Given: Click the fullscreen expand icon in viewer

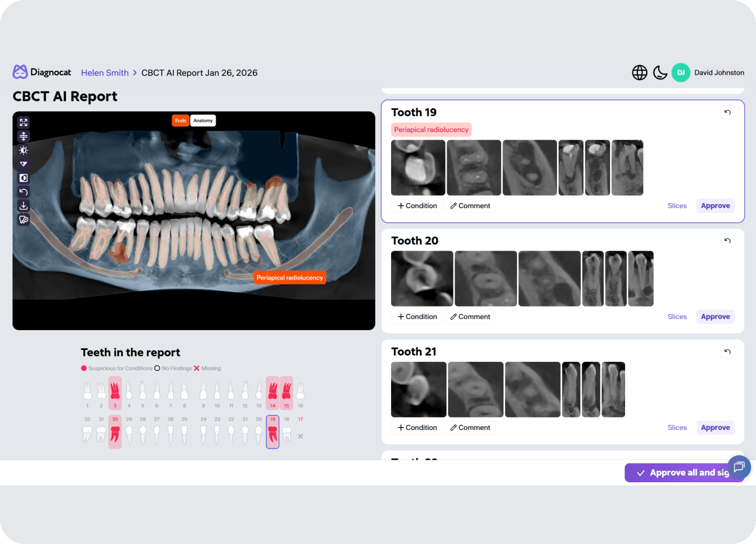Looking at the screenshot, I should point(24,122).
